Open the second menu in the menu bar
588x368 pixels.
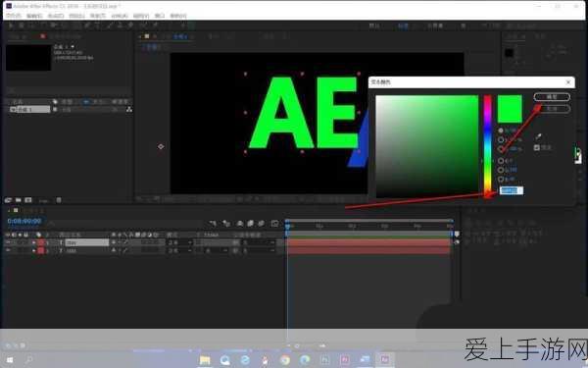(x=34, y=16)
